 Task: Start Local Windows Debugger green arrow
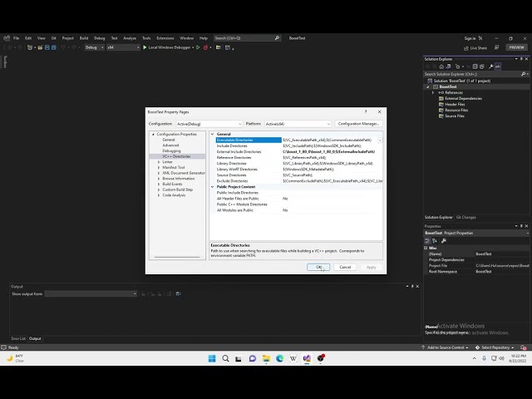(145, 47)
